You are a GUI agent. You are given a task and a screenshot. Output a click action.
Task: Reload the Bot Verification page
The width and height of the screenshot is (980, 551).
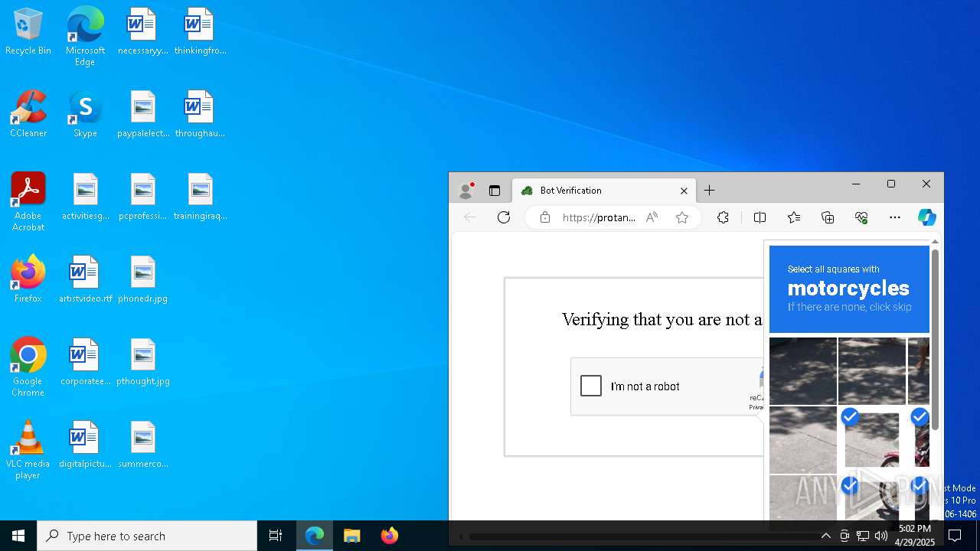503,217
